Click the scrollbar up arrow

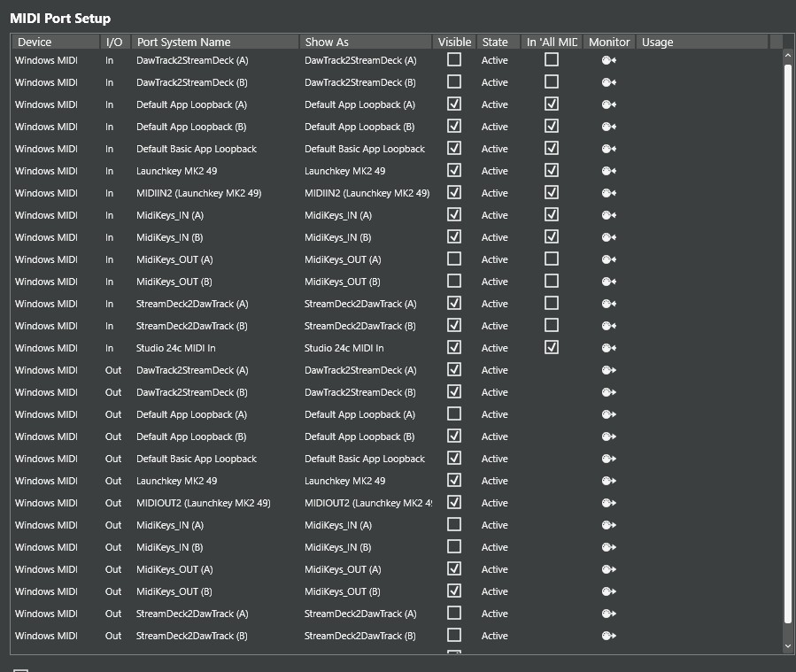(788, 56)
